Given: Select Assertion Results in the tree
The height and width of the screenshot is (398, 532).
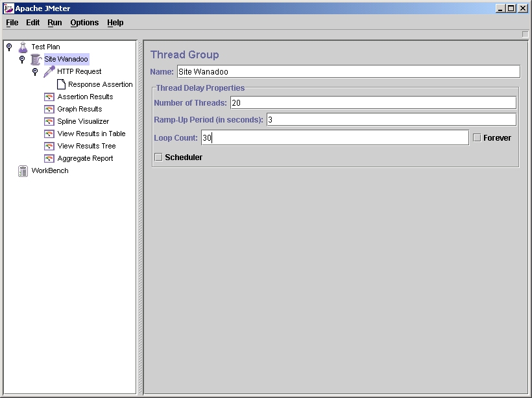Looking at the screenshot, I should [85, 97].
